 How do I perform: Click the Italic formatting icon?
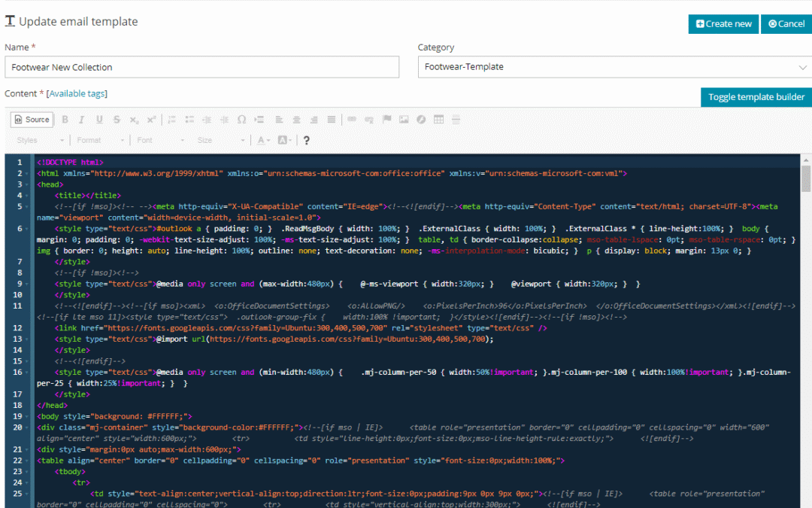click(82, 120)
